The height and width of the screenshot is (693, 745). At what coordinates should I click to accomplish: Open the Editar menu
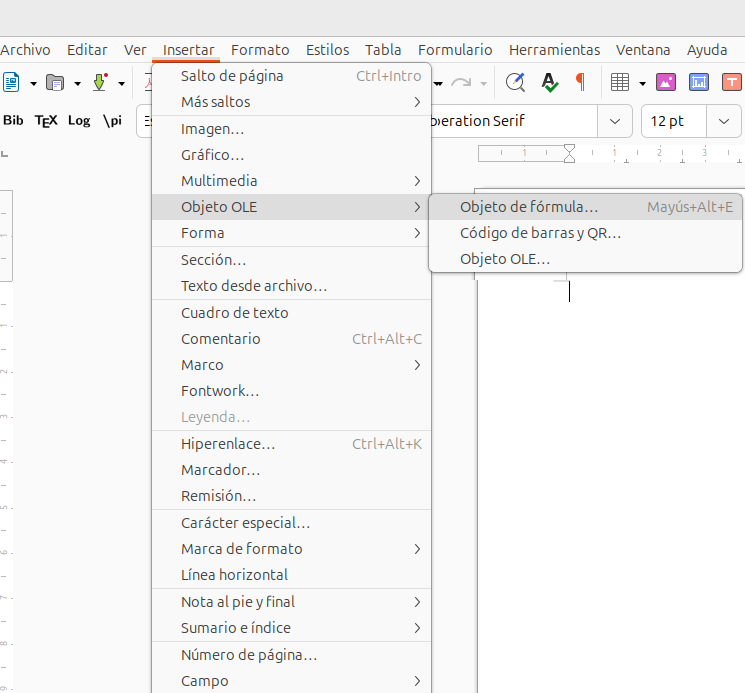pyautogui.click(x=87, y=50)
